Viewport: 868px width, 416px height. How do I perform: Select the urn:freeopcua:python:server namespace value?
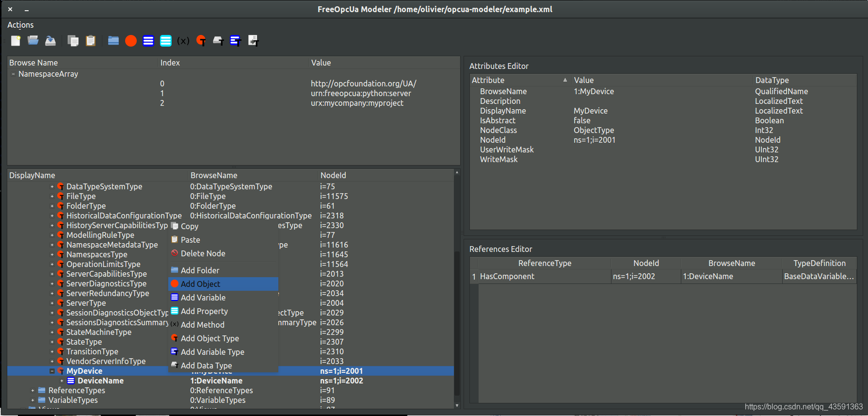(x=361, y=93)
